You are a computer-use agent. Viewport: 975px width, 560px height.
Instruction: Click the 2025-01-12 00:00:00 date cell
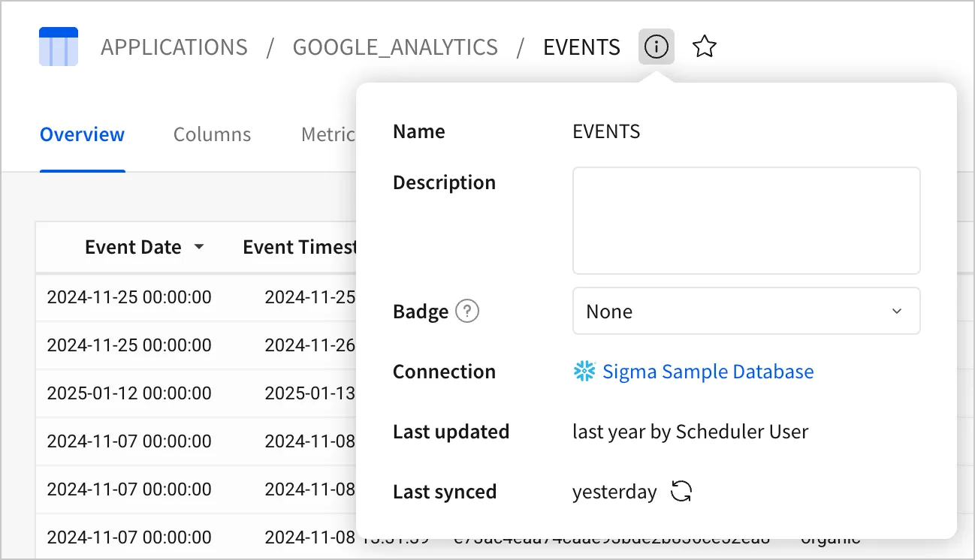(129, 393)
